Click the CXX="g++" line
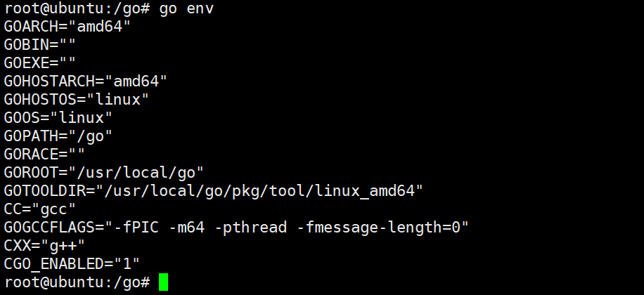The image size is (644, 295). point(44,246)
